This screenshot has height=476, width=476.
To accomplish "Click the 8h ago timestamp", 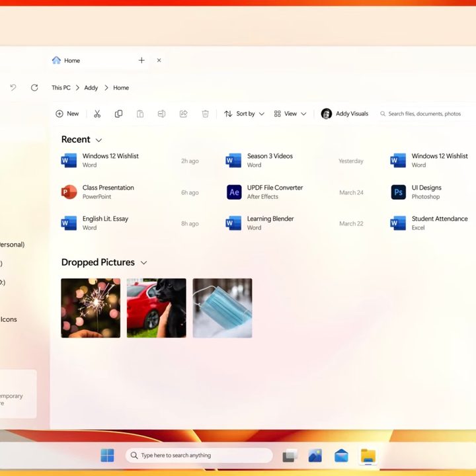I will pyautogui.click(x=190, y=223).
